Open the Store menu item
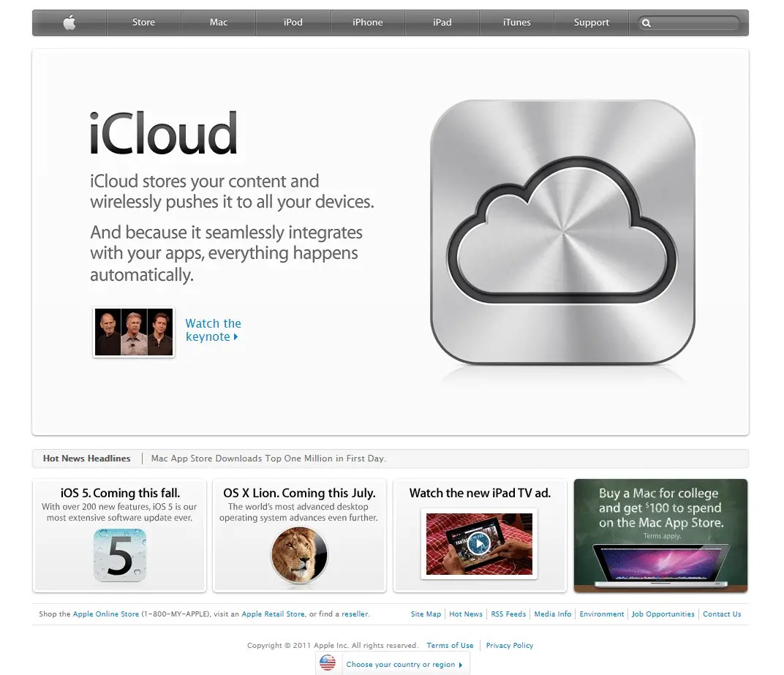This screenshot has height=675, width=784. tap(143, 23)
